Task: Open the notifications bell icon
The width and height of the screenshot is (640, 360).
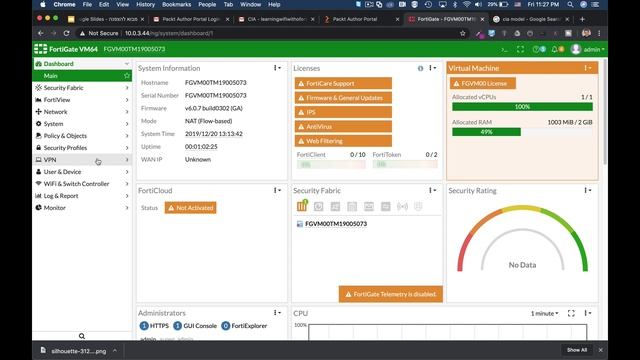Action: pyautogui.click(x=554, y=49)
